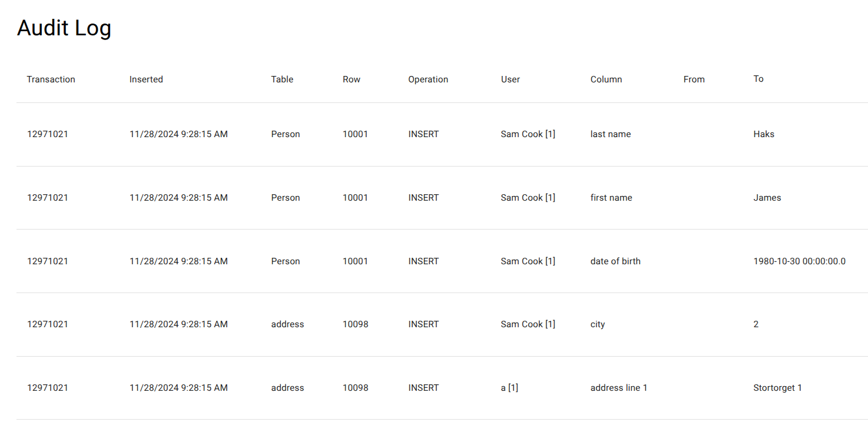This screenshot has height=422, width=868.
Task: Select the 'James' value cell
Action: [x=767, y=198]
